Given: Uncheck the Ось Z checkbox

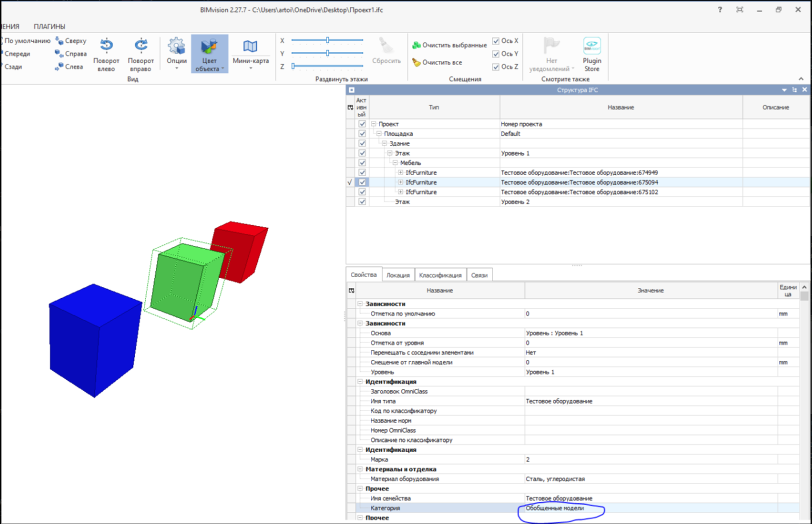Looking at the screenshot, I should (x=495, y=66).
